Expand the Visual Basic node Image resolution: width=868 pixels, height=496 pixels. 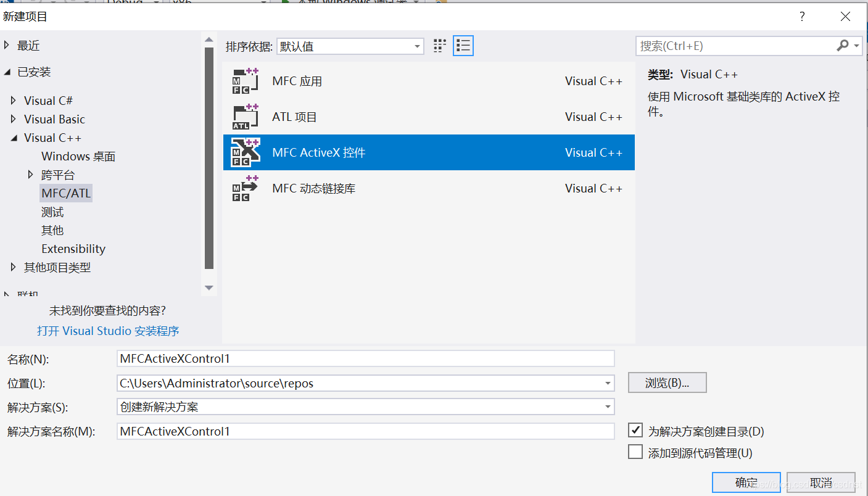pos(14,119)
